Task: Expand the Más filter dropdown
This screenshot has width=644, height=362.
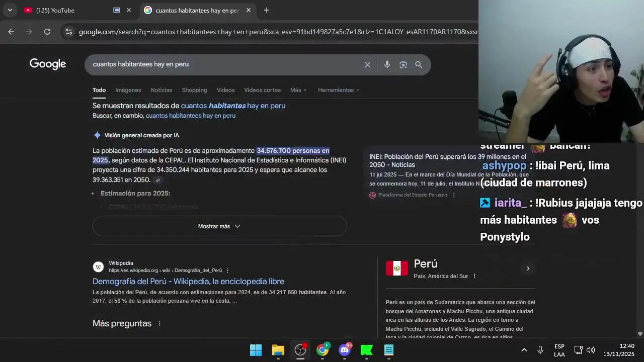Action: coord(298,90)
